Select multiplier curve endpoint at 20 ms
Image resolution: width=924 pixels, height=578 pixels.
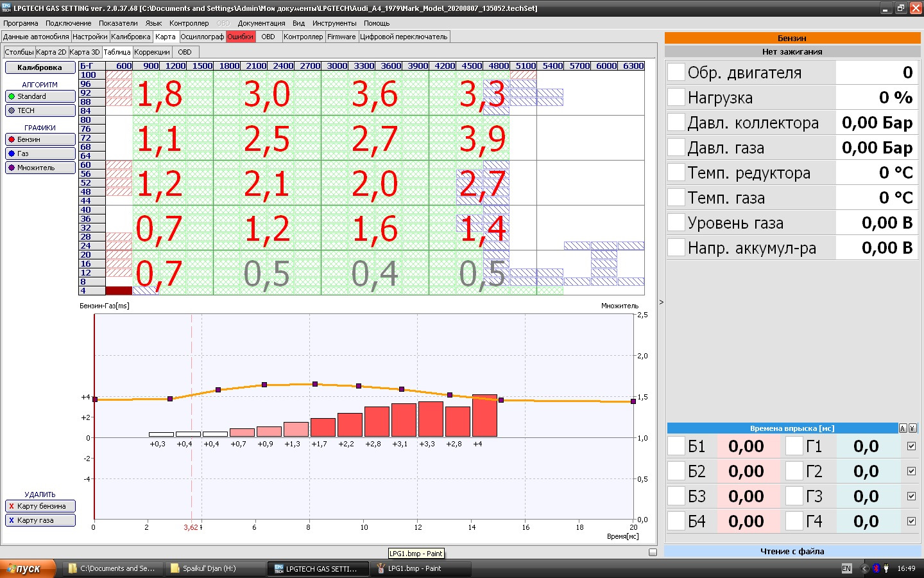click(633, 401)
